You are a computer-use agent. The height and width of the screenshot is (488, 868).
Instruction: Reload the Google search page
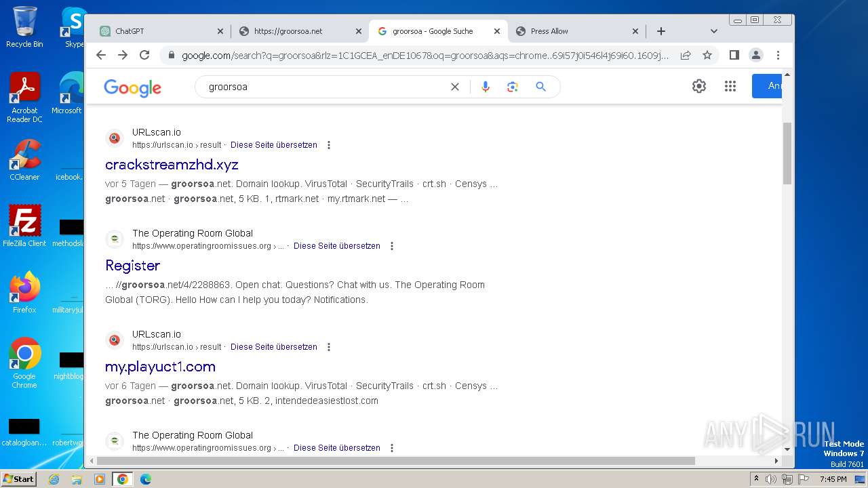point(144,55)
